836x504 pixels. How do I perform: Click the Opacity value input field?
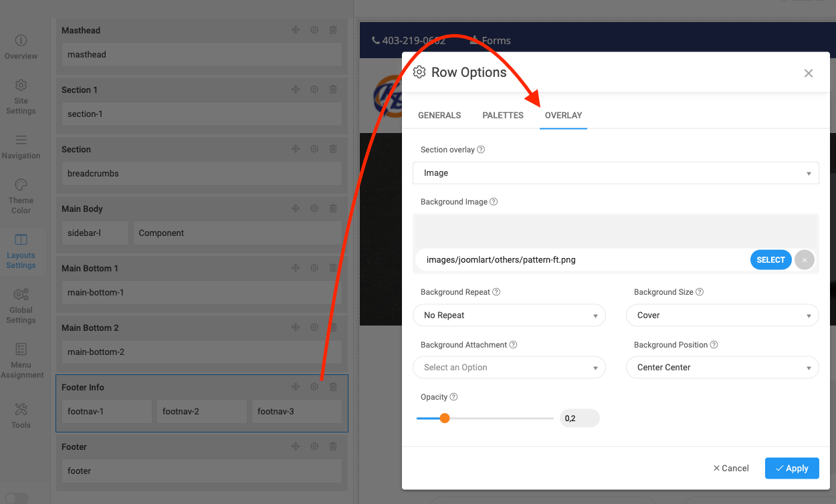pyautogui.click(x=579, y=418)
